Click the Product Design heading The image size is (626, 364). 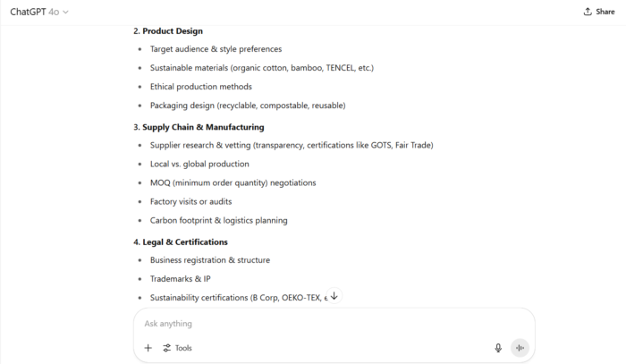point(168,31)
